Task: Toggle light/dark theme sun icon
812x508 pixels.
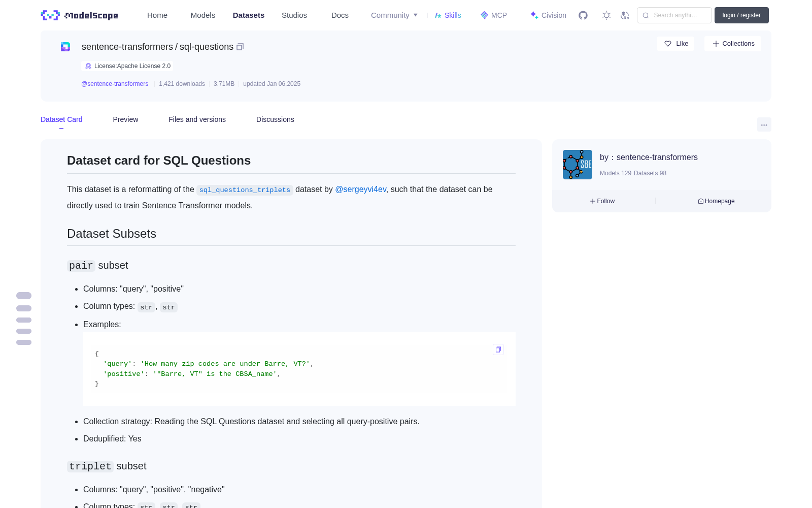Action: [606, 15]
